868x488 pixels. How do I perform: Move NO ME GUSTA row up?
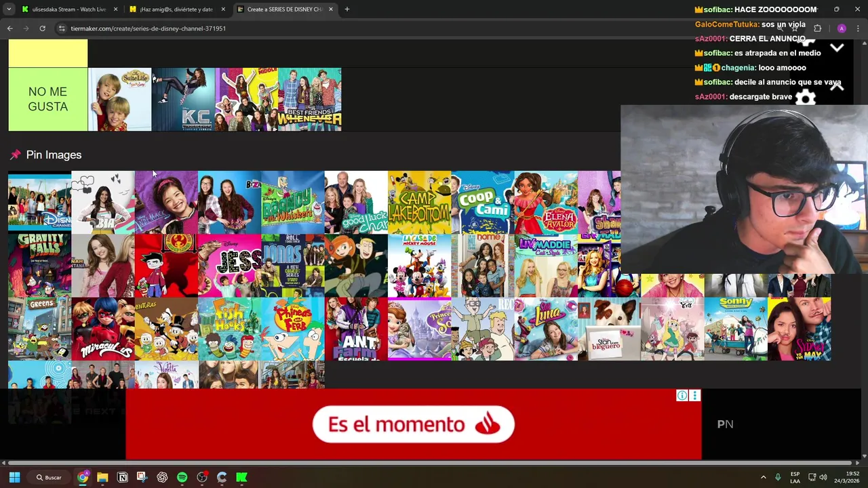pyautogui.click(x=837, y=86)
